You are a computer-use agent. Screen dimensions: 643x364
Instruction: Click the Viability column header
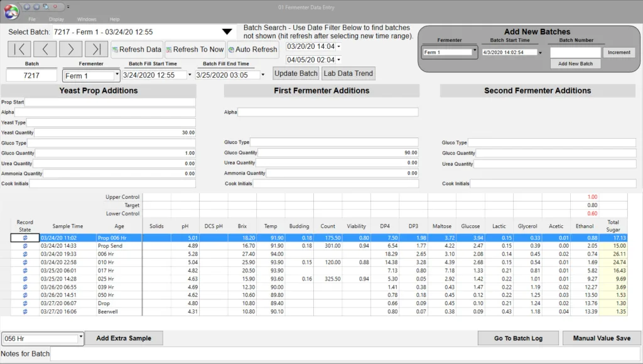click(356, 226)
